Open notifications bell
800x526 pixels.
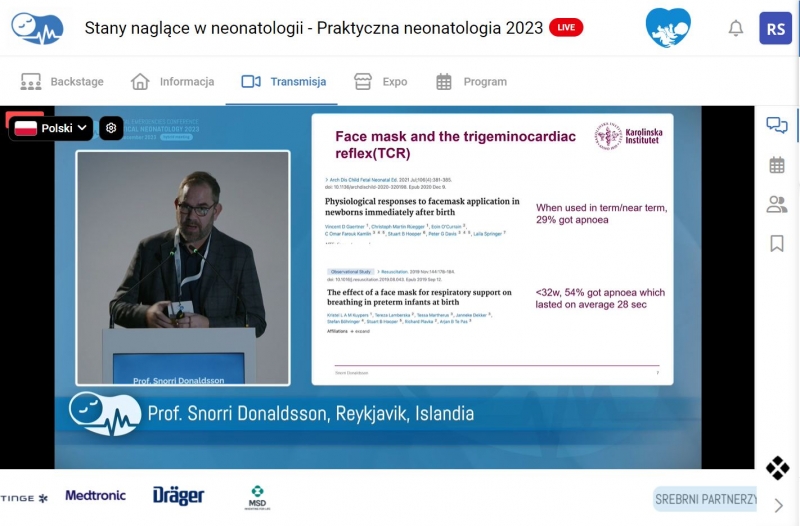click(736, 28)
